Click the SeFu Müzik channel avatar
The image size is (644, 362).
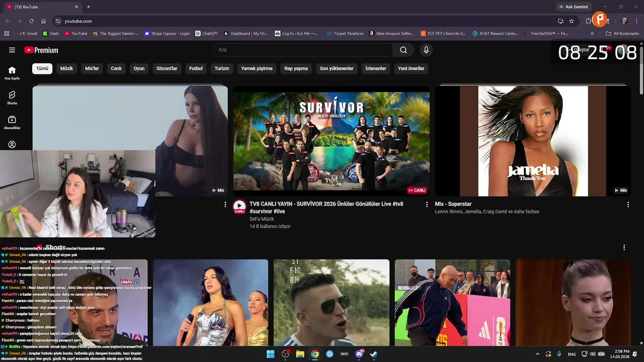239,207
